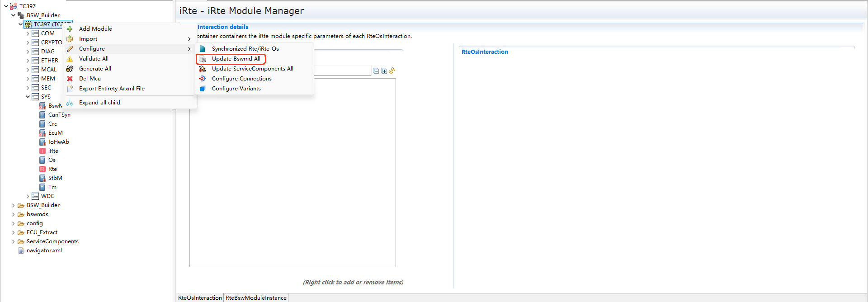868x302 pixels.
Task: Click the Validate All warning icon
Action: point(70,59)
